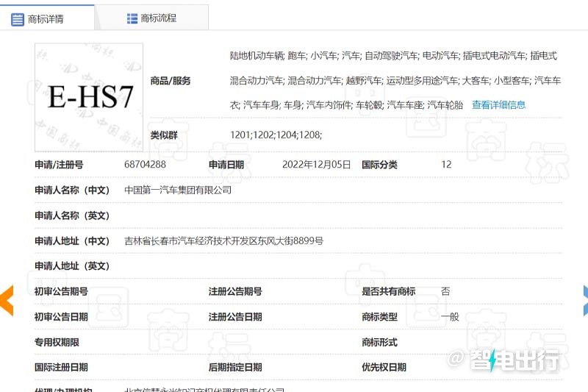The image size is (588, 392).
Task: Click applicant name 中国第一汽车集团有限公司
Action: pyautogui.click(x=178, y=190)
